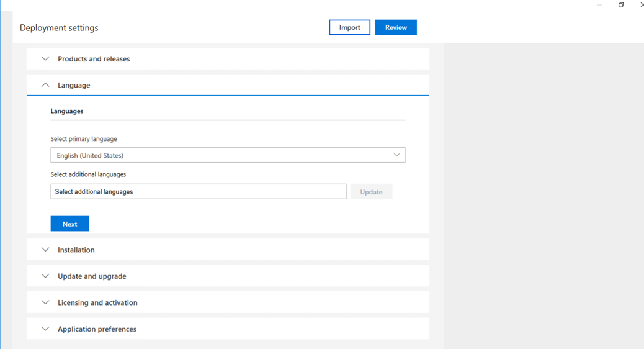644x349 pixels.
Task: Expand the Application preferences chevron
Action: pyautogui.click(x=45, y=329)
